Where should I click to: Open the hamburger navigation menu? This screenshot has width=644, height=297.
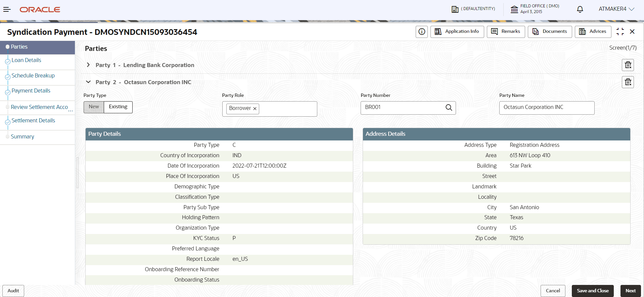[x=7, y=9]
